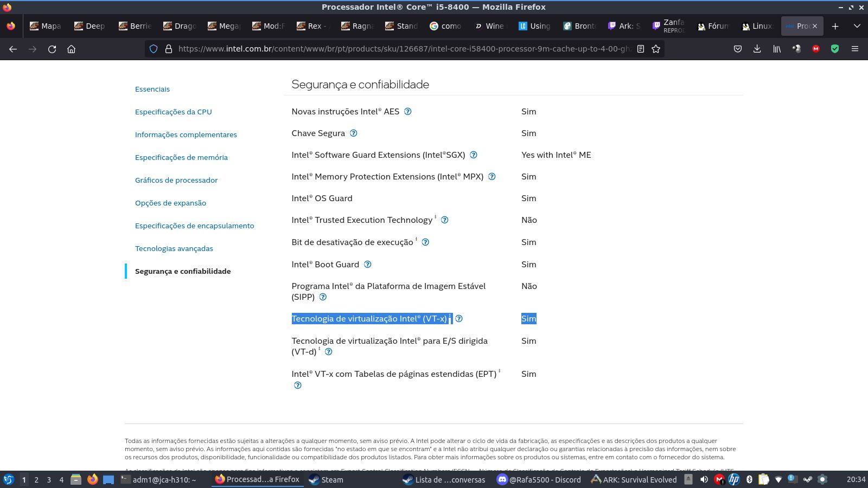
Task: Switch to the Wine browser tab
Action: point(490,26)
